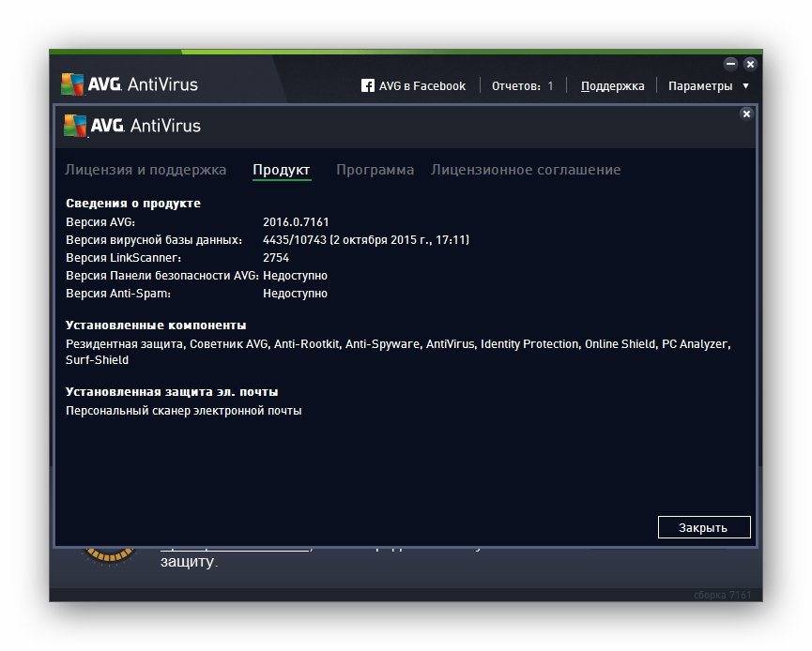Open AVG Facebook page icon
812x651 pixels.
pyautogui.click(x=368, y=85)
